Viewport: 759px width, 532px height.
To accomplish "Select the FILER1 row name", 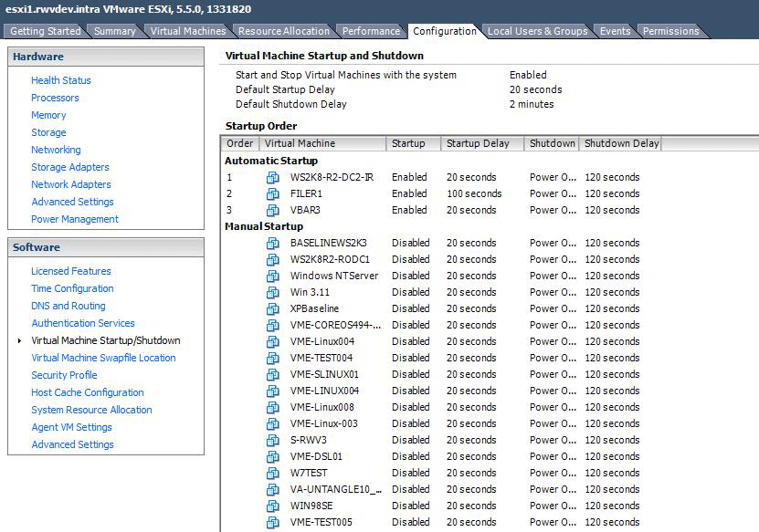I will [306, 194].
